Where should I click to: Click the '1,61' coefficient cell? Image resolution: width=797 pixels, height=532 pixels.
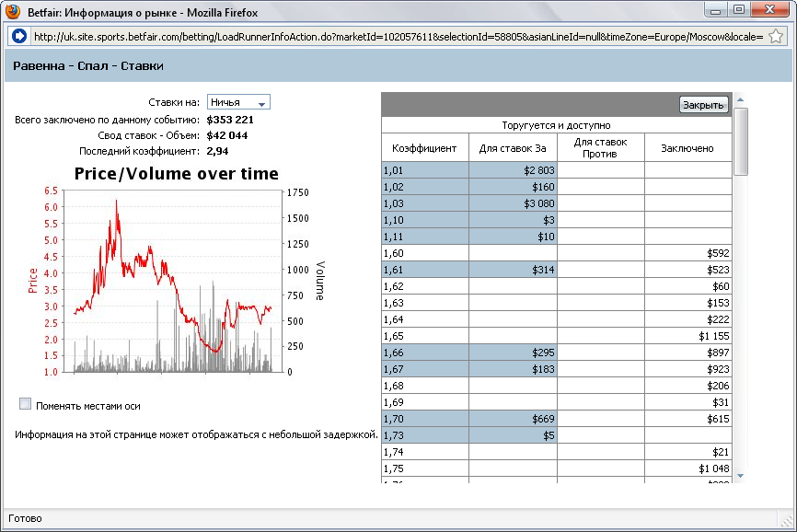[425, 270]
